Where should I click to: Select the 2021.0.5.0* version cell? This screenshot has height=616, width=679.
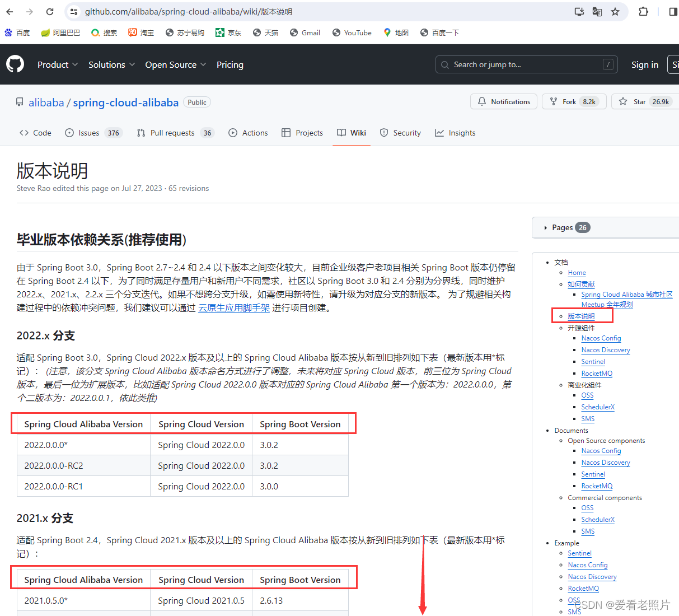tap(83, 600)
